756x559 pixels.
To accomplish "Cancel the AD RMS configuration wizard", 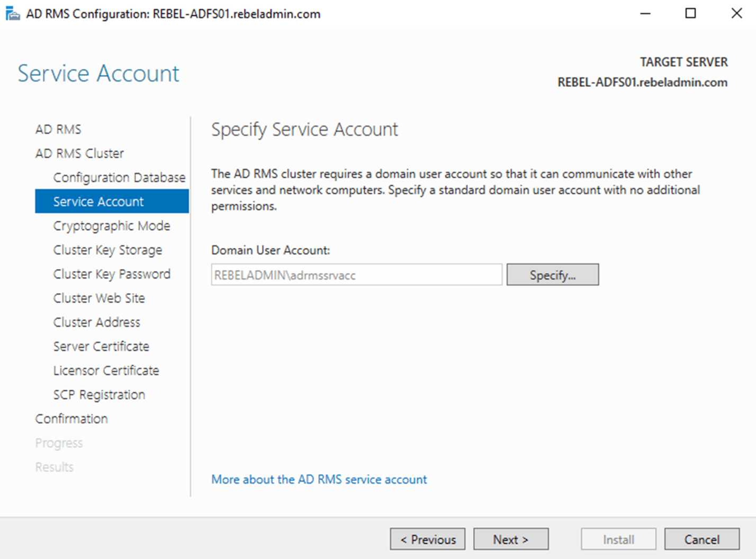I will (701, 539).
